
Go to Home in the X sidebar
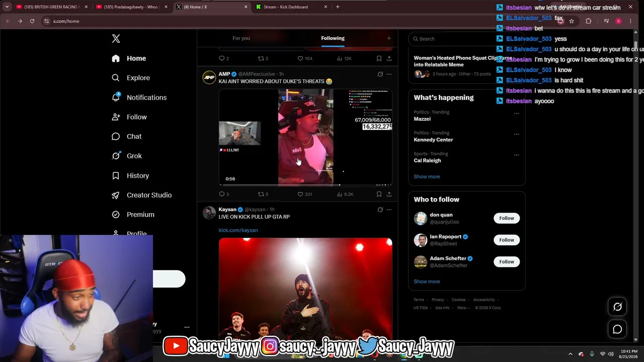coord(129,58)
